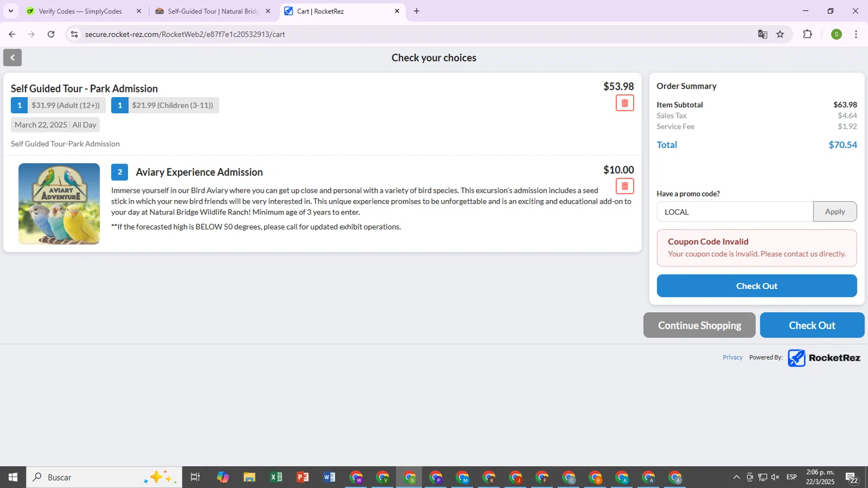Open the tab search dropdown arrow
868x488 pixels.
[x=10, y=11]
